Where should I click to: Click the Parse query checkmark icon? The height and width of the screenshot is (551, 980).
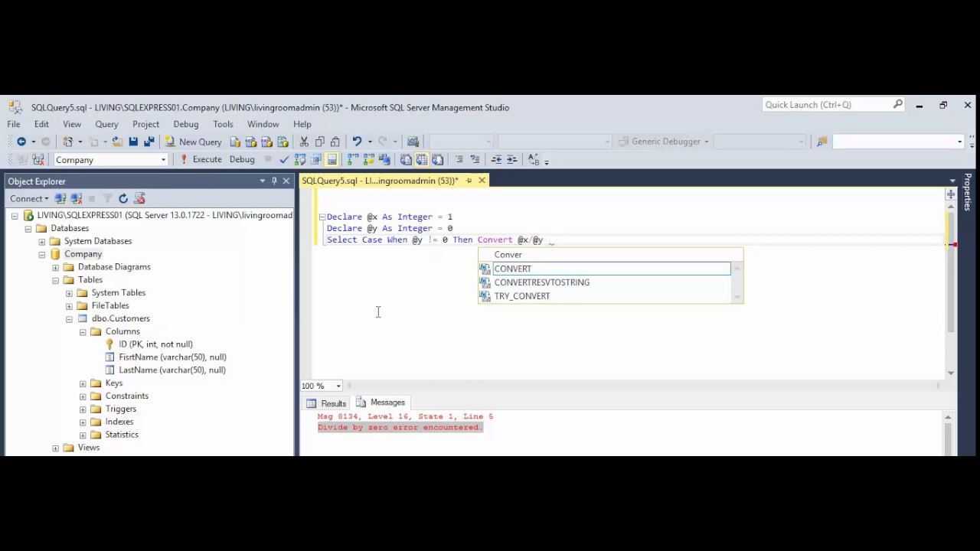[284, 159]
